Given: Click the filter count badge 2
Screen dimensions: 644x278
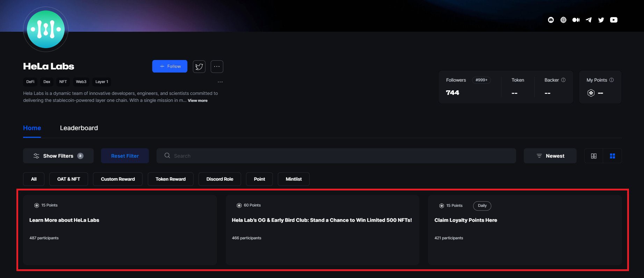Looking at the screenshot, I should point(80,156).
